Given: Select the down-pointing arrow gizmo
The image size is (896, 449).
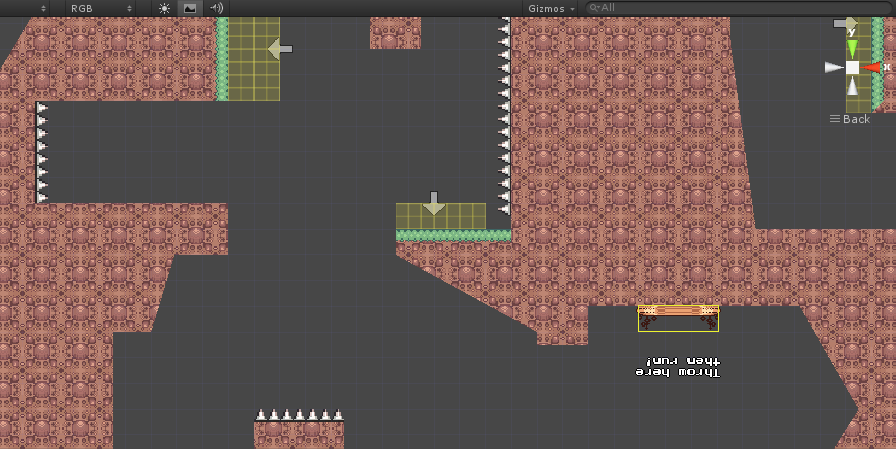Looking at the screenshot, I should coord(434,203).
